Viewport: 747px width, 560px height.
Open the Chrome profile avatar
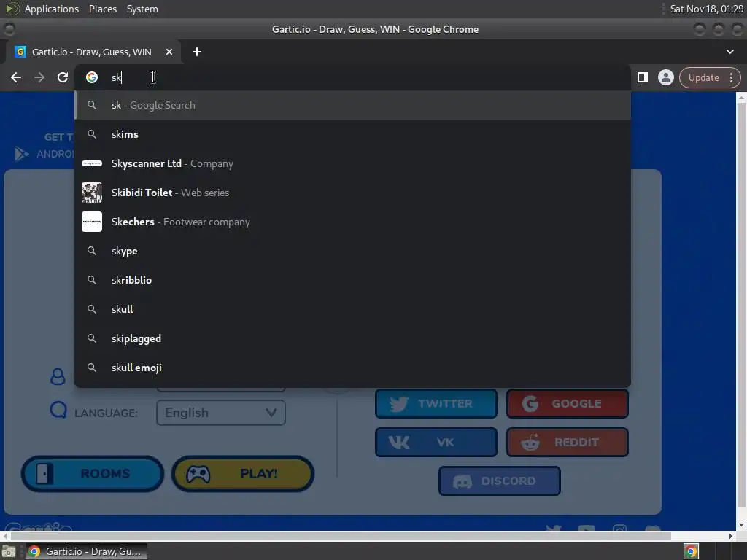tap(665, 77)
